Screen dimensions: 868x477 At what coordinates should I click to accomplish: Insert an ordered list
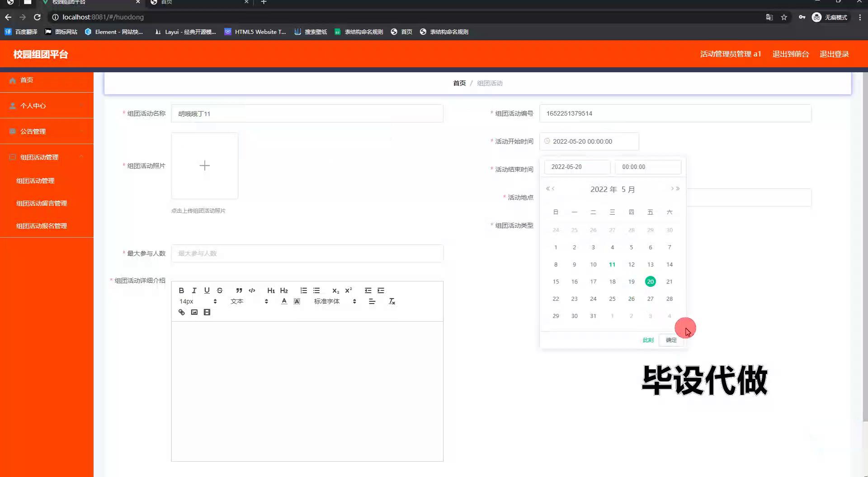pos(303,290)
